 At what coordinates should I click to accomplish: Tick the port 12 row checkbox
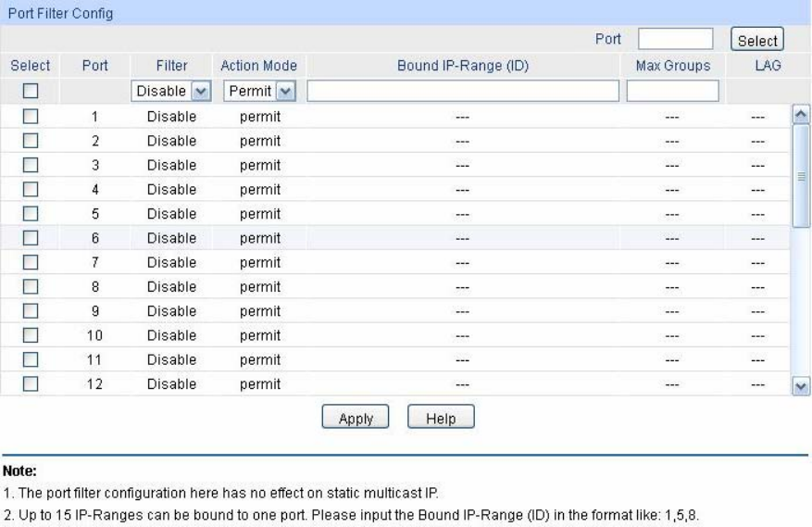point(30,383)
